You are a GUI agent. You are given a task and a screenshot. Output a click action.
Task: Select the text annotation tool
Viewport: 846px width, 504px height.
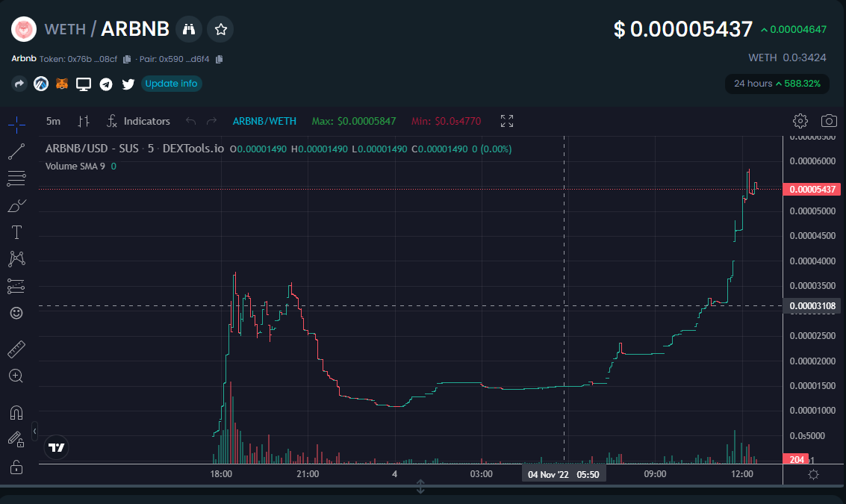[x=16, y=232]
